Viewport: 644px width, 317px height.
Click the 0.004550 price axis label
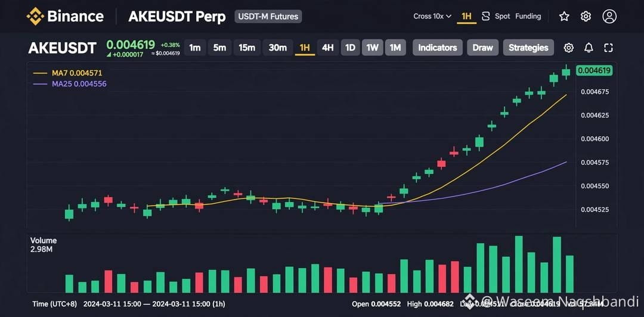click(595, 186)
